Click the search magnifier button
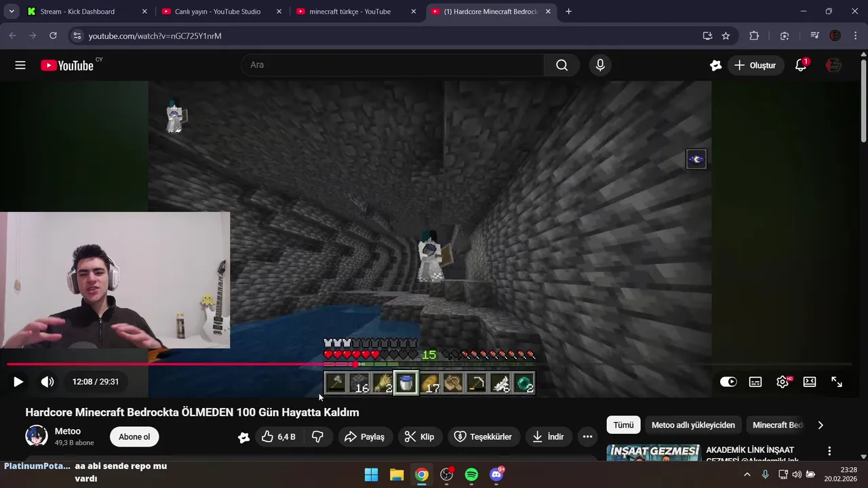This screenshot has width=868, height=488. 561,65
